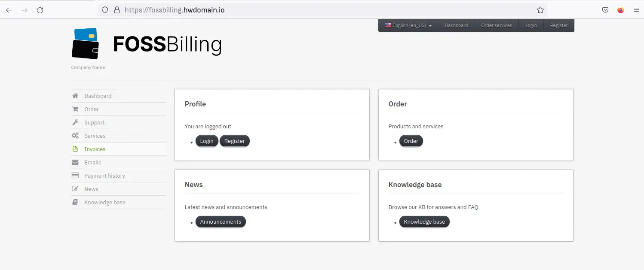Select Login in the top navigation bar
This screenshot has width=644, height=270.
531,25
